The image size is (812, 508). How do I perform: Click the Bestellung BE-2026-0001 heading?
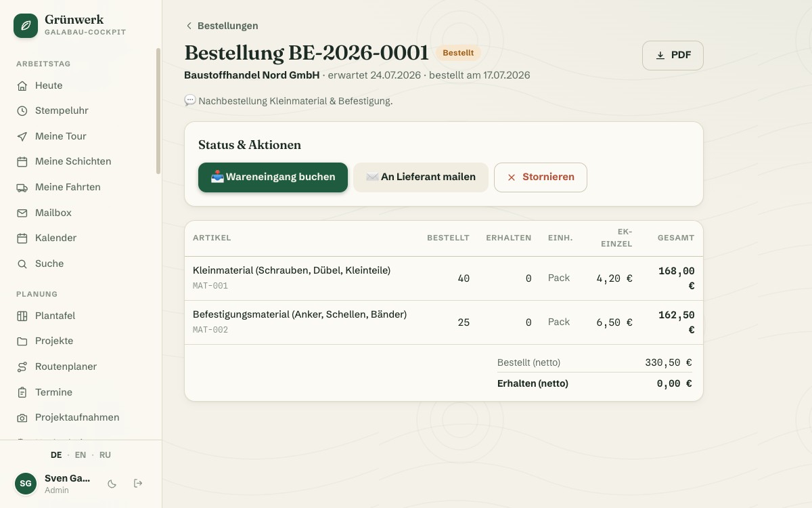pyautogui.click(x=307, y=53)
